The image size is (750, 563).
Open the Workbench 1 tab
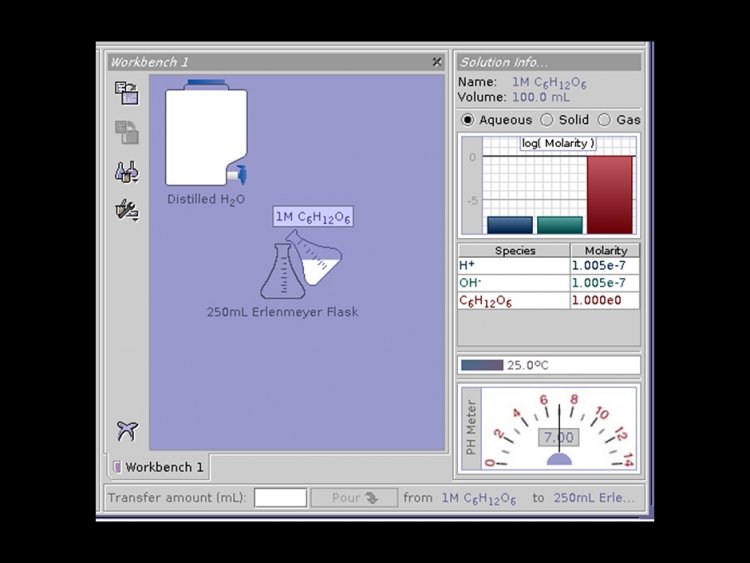click(x=159, y=467)
